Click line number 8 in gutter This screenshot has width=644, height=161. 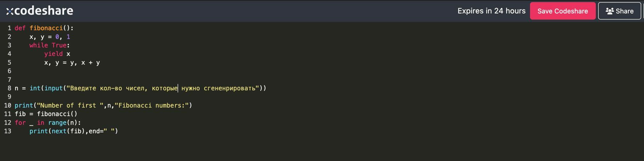9,88
